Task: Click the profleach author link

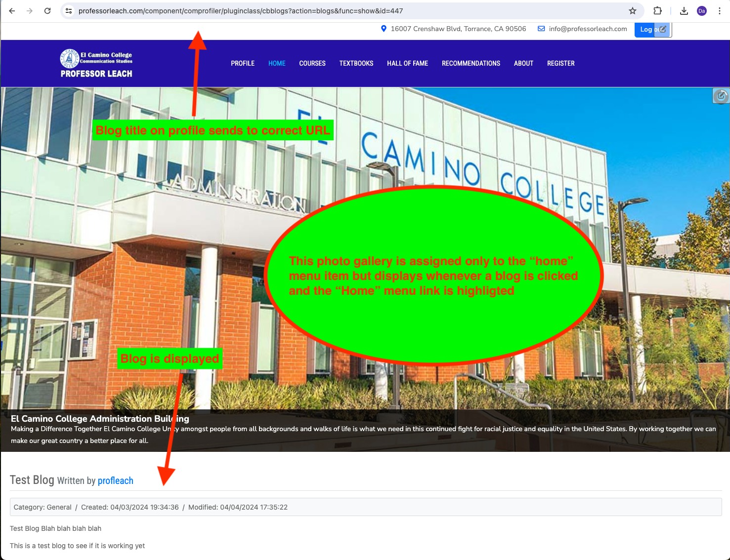Action: tap(116, 480)
